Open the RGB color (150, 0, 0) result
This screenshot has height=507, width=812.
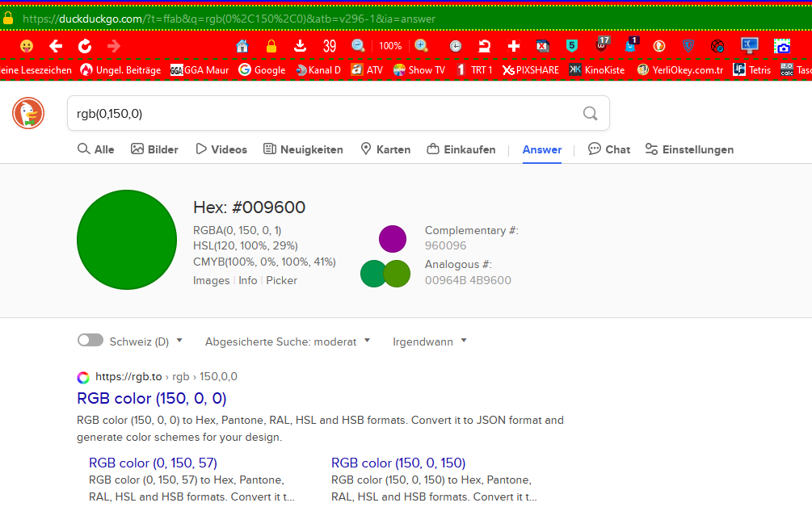tap(152, 398)
